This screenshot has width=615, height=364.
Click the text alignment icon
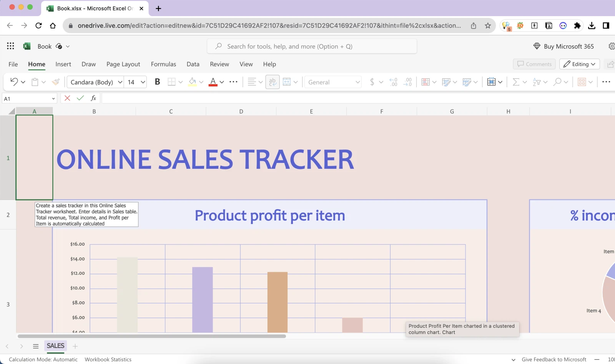[252, 82]
